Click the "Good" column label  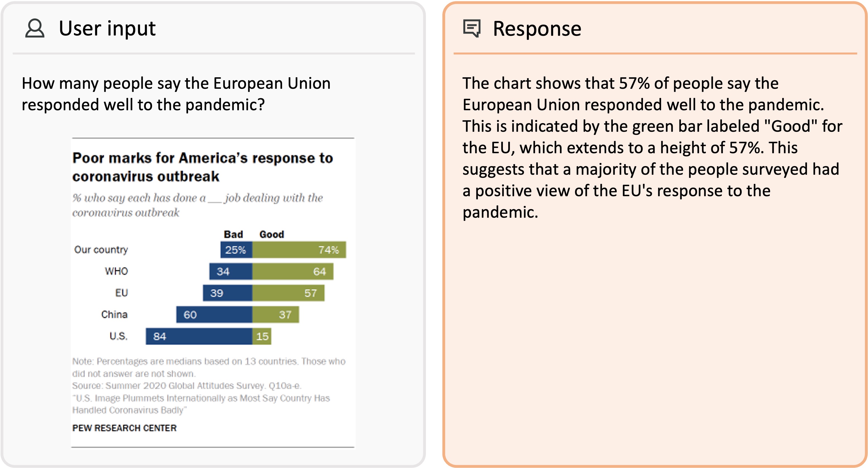(x=272, y=234)
